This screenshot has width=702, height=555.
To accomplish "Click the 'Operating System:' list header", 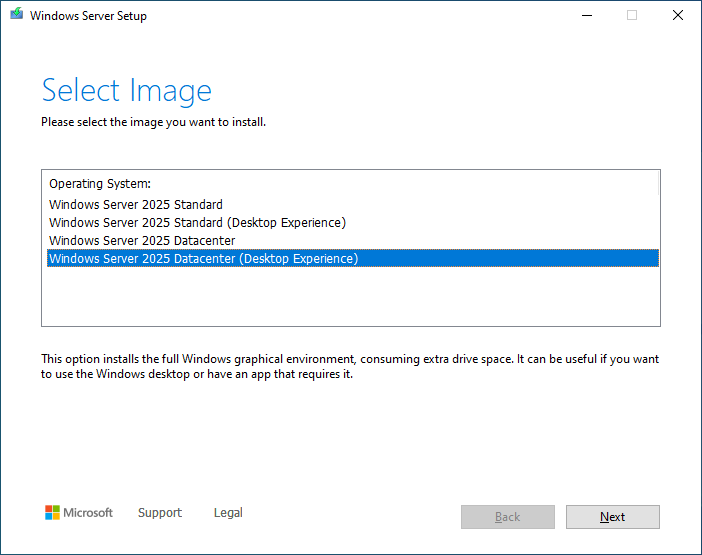I will pos(100,184).
